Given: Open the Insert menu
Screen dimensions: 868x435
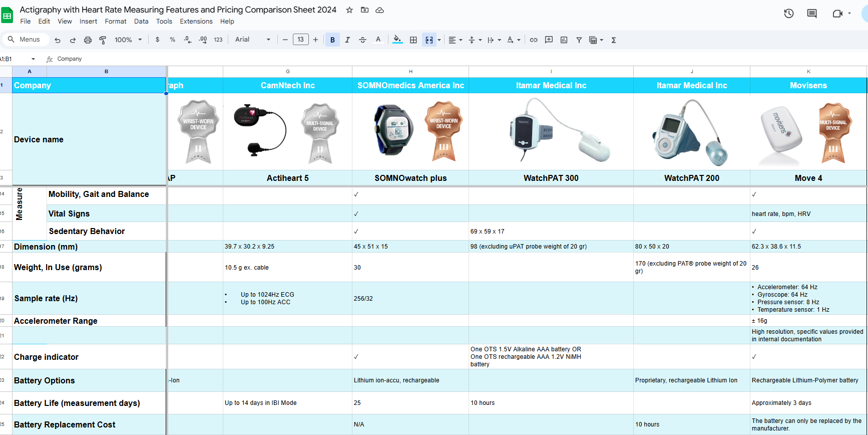Looking at the screenshot, I should [x=88, y=21].
